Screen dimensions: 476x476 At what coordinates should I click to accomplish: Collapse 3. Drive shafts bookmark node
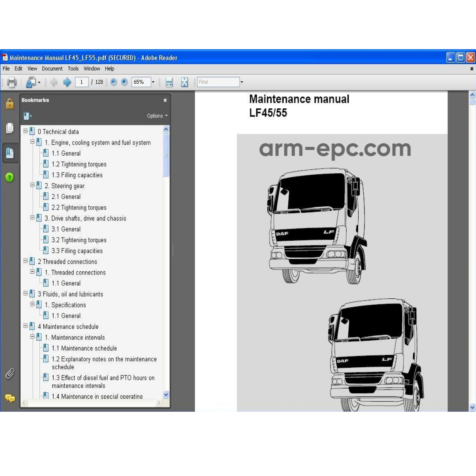(x=33, y=217)
